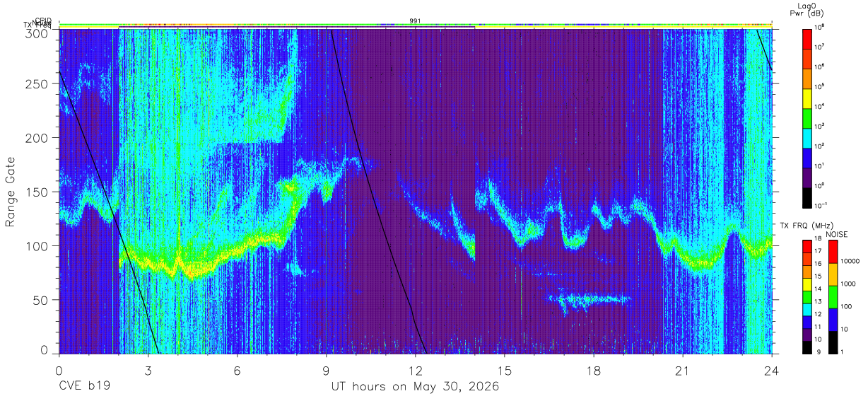Screen dimensions: 868x401
Task: Click the '250' tick on the Range Gate axis
Action: click(35, 84)
